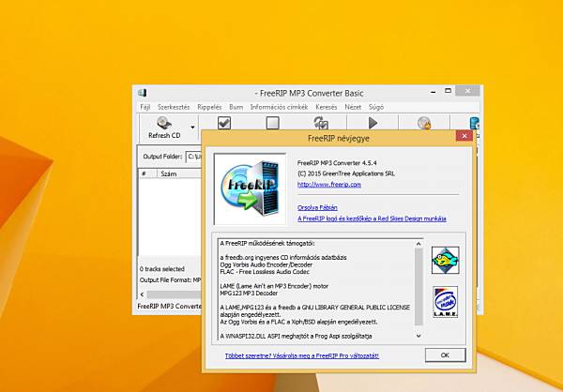Open the Burn menu

(236, 107)
